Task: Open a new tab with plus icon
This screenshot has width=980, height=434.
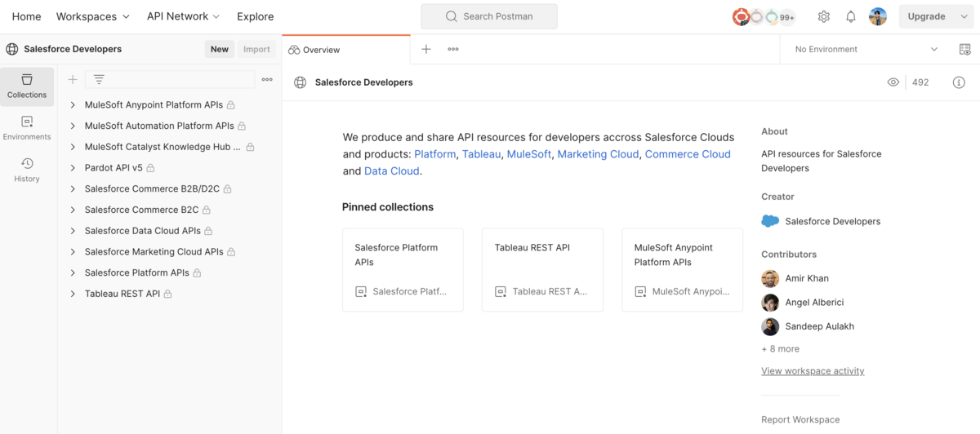Action: pyautogui.click(x=425, y=49)
